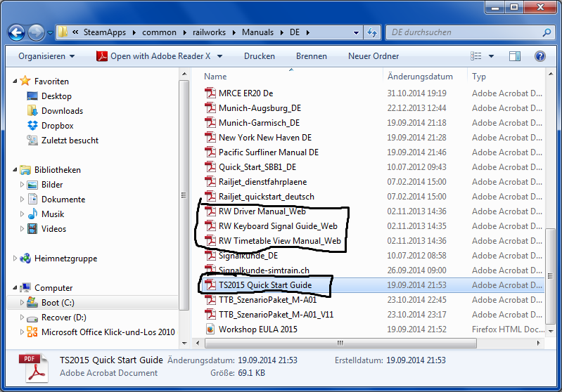562x392 pixels.
Task: Select RW Keyboard Signal Guide_Web icon
Action: [210, 226]
